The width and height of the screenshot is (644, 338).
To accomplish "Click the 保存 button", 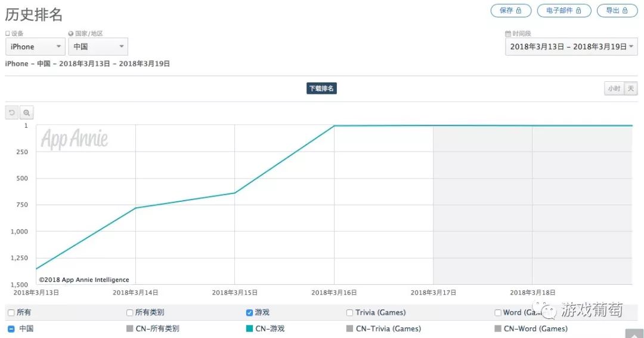I will 510,11.
